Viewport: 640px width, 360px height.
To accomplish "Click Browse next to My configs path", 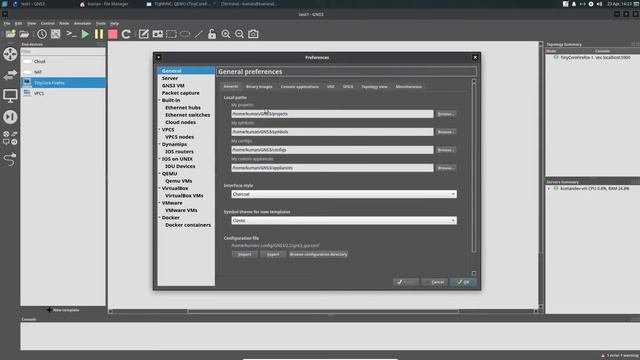I will point(446,150).
